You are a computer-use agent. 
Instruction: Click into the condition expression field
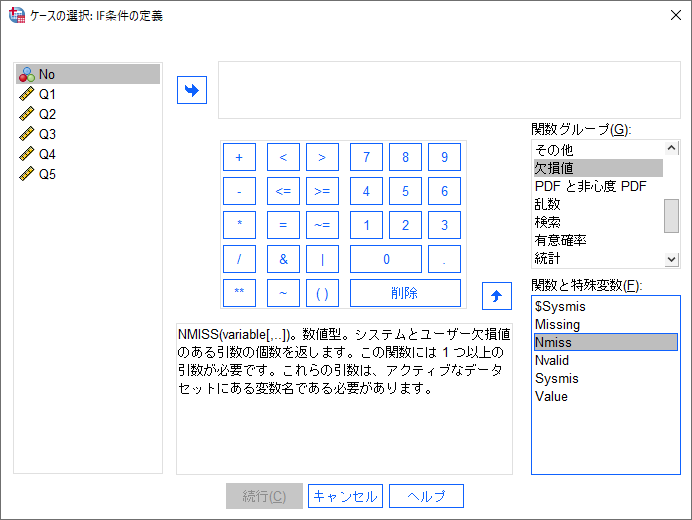coord(449,90)
